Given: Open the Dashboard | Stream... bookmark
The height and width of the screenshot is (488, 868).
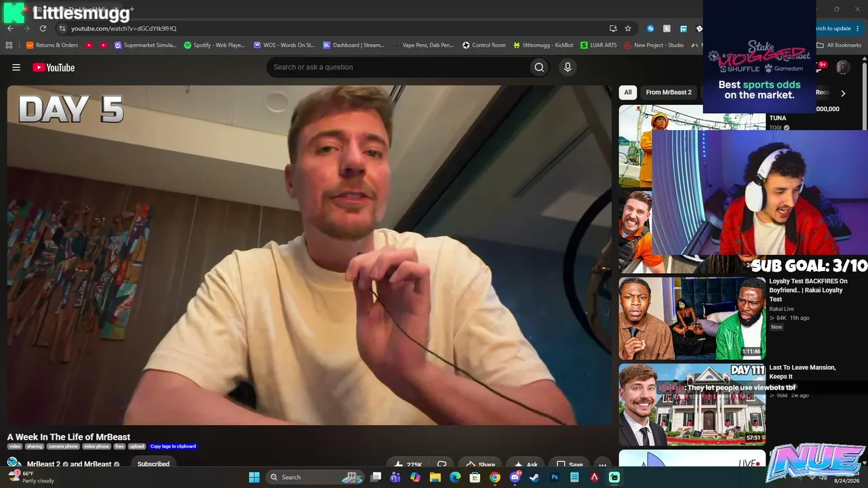Looking at the screenshot, I should [x=353, y=45].
